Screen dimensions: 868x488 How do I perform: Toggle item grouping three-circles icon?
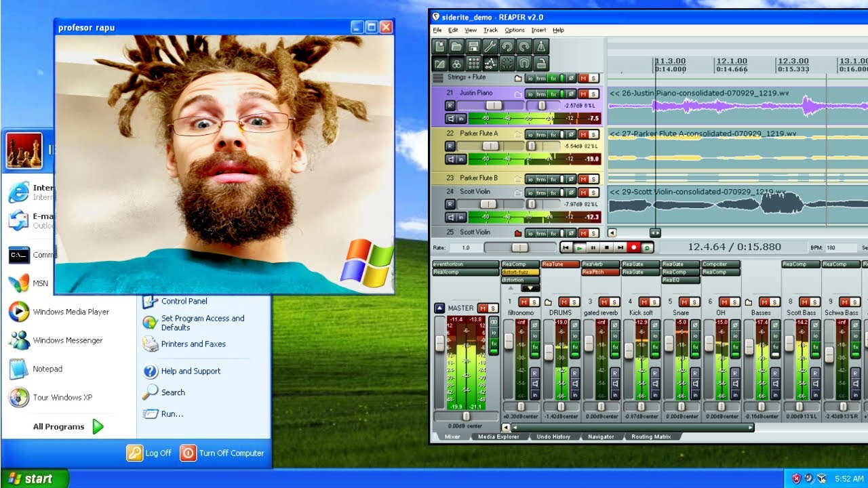456,63
